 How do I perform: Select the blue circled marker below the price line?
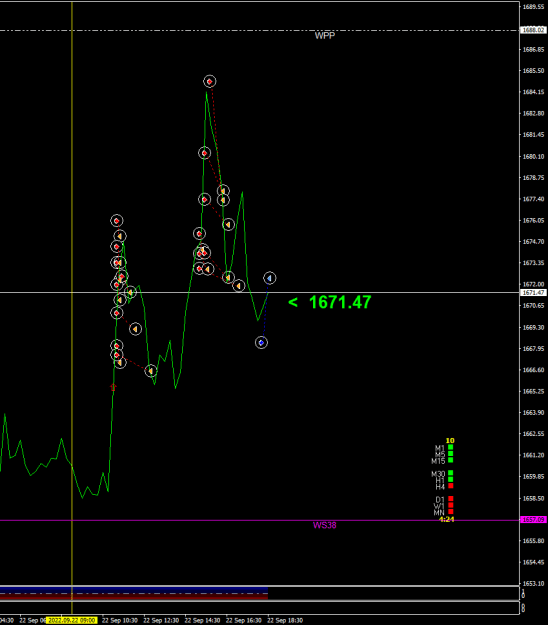click(261, 342)
